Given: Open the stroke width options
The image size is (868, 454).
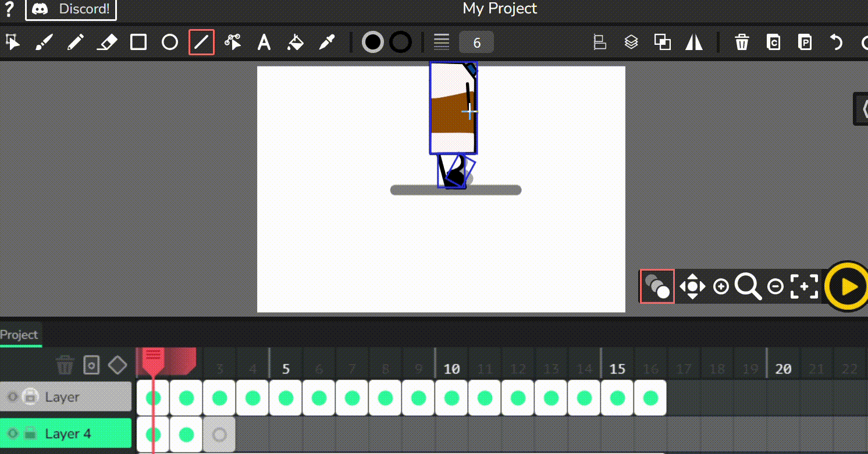Looking at the screenshot, I should pyautogui.click(x=442, y=42).
